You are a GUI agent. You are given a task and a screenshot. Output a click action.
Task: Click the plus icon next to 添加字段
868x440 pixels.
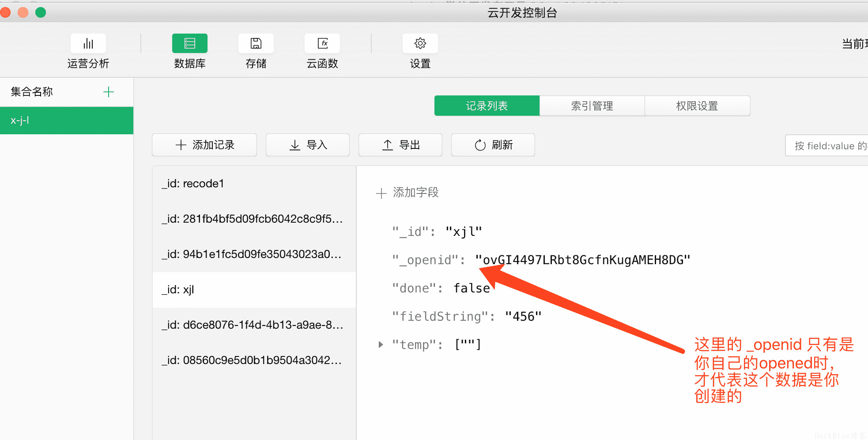coord(381,193)
